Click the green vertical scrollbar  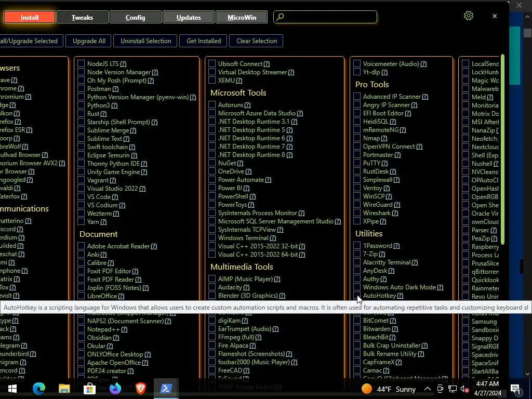[x=502, y=149]
